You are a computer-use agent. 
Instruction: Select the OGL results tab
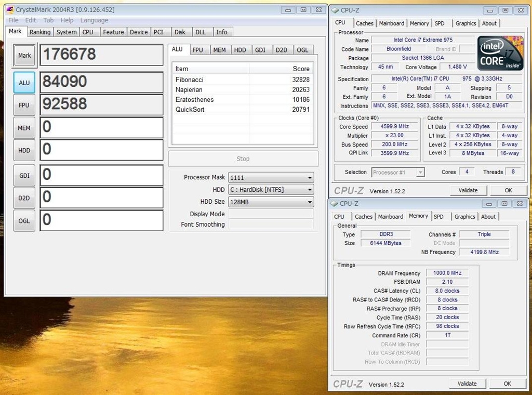[x=302, y=50]
